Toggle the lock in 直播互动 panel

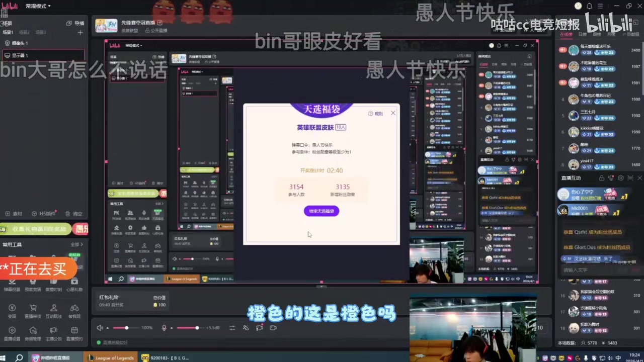[601, 178]
